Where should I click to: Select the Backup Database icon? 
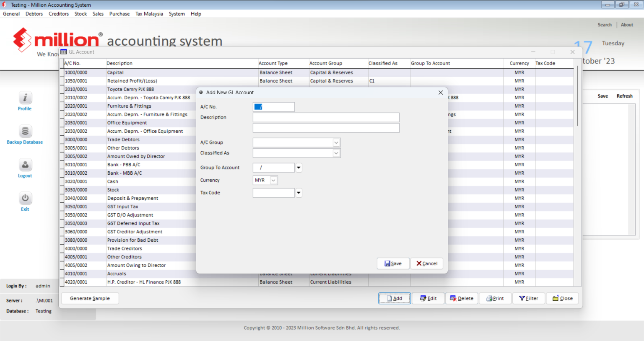pyautogui.click(x=25, y=131)
